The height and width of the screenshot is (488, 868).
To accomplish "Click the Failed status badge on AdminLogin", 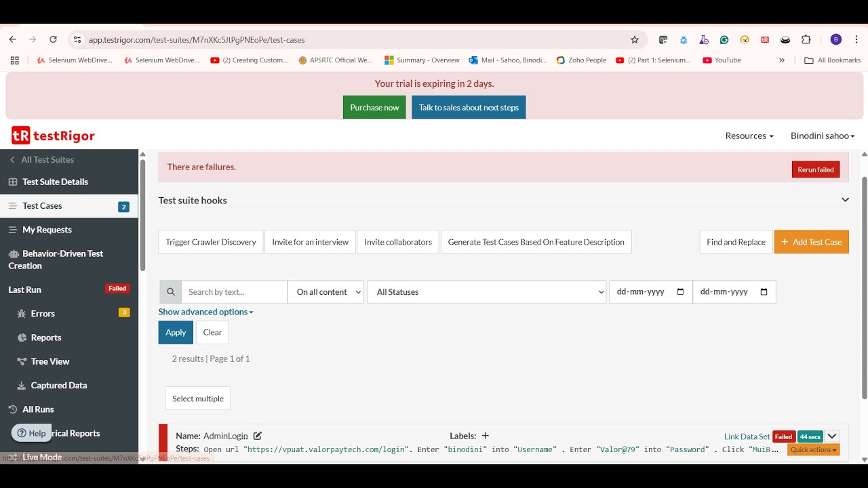I will (784, 436).
